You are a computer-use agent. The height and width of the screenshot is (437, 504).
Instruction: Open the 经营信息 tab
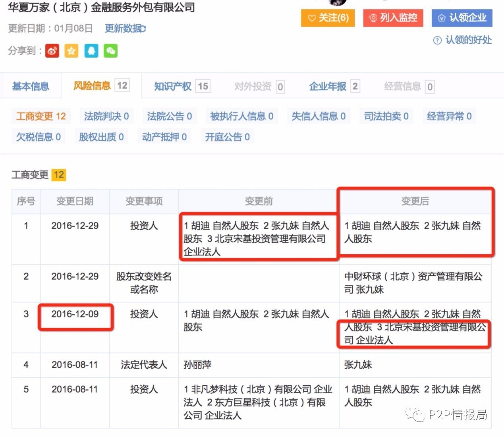pyautogui.click(x=409, y=87)
